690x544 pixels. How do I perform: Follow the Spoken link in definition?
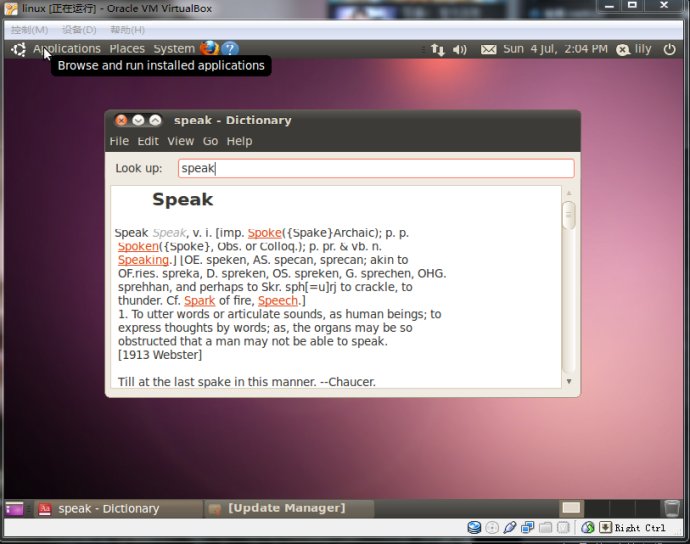tap(138, 246)
